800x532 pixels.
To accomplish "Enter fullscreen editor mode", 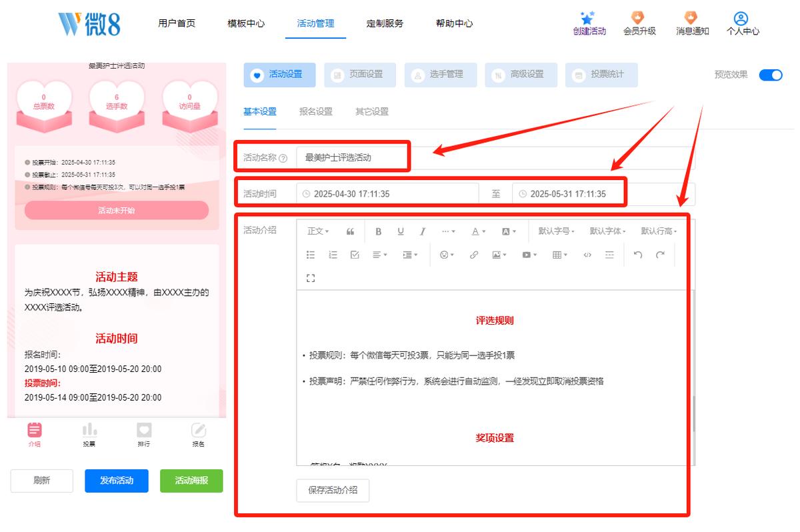I will [311, 278].
